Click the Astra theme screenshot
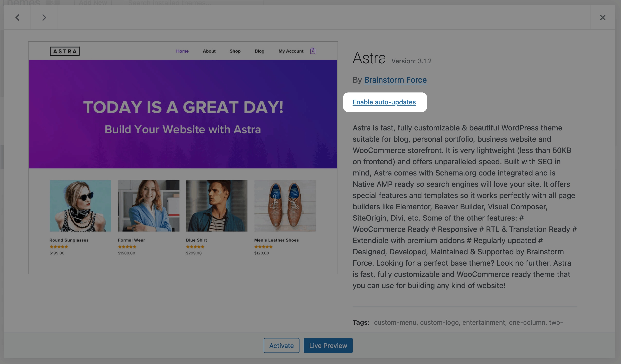Image resolution: width=621 pixels, height=364 pixels. tap(183, 158)
